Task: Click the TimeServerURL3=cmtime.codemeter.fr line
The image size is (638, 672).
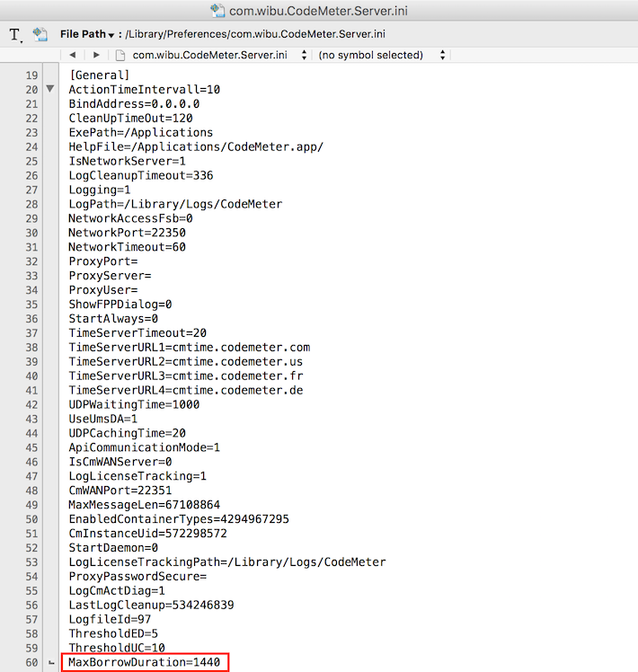Action: 186,376
